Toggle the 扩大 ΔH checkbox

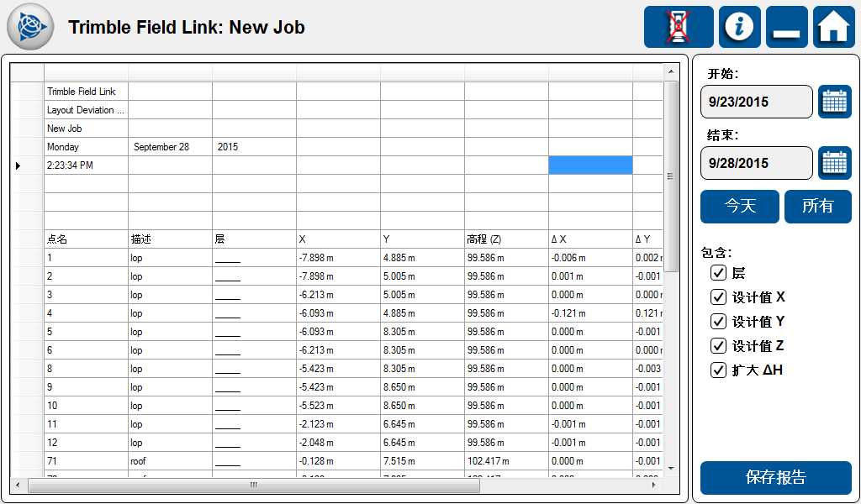pos(718,370)
